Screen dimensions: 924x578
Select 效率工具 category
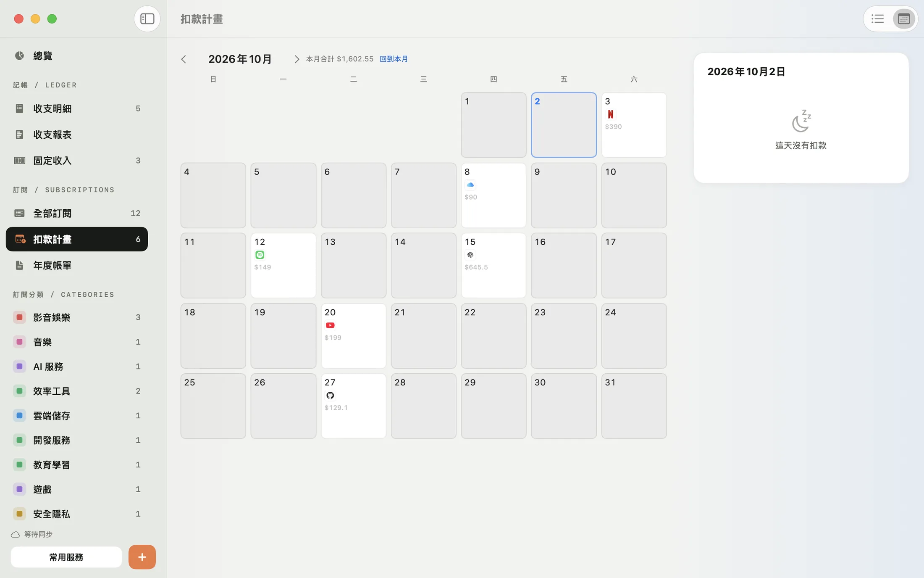77,391
